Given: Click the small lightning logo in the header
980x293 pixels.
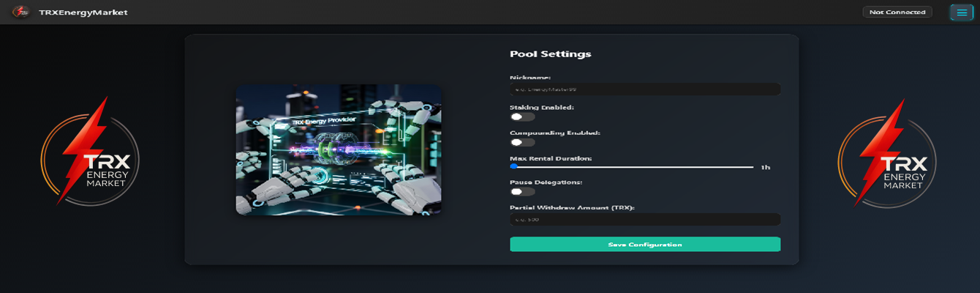Looking at the screenshot, I should click(21, 12).
